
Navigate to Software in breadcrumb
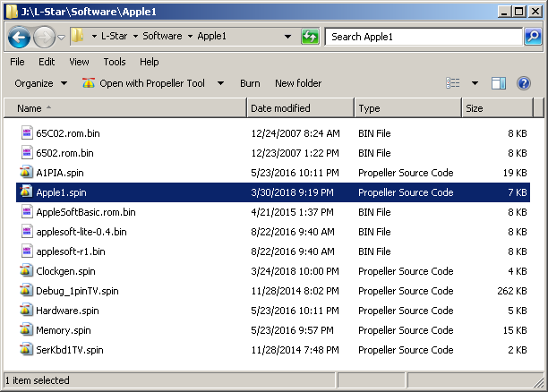pos(162,36)
